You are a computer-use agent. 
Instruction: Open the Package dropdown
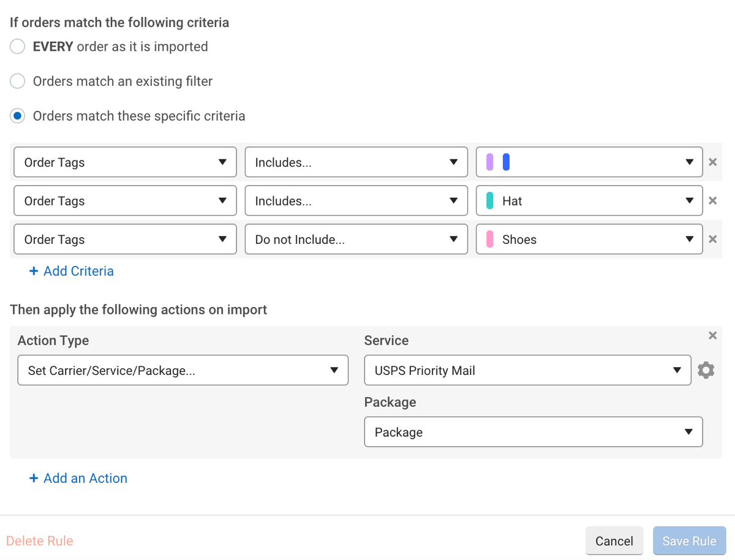(x=533, y=432)
